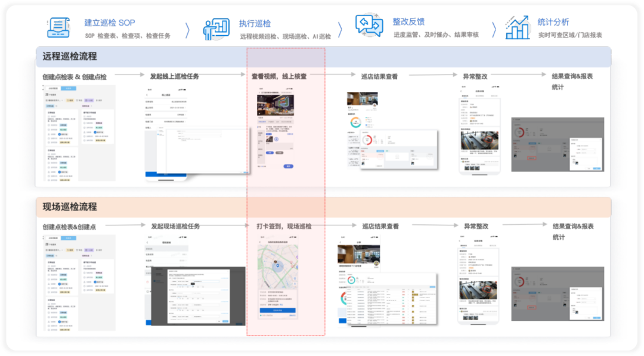Viewport: 644px width, 356px height.
Task: Click the chevron after 执行巡检 step
Action: click(340, 30)
